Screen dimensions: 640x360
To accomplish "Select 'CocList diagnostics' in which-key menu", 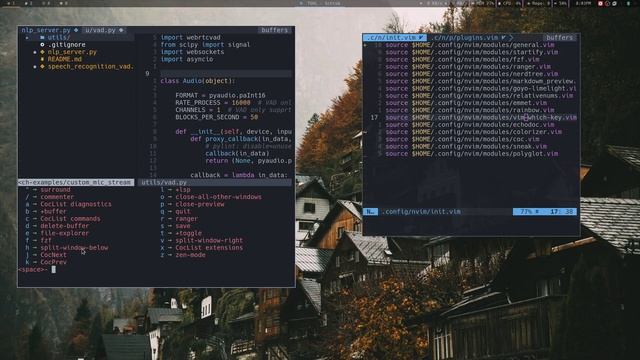I will coord(76,204).
